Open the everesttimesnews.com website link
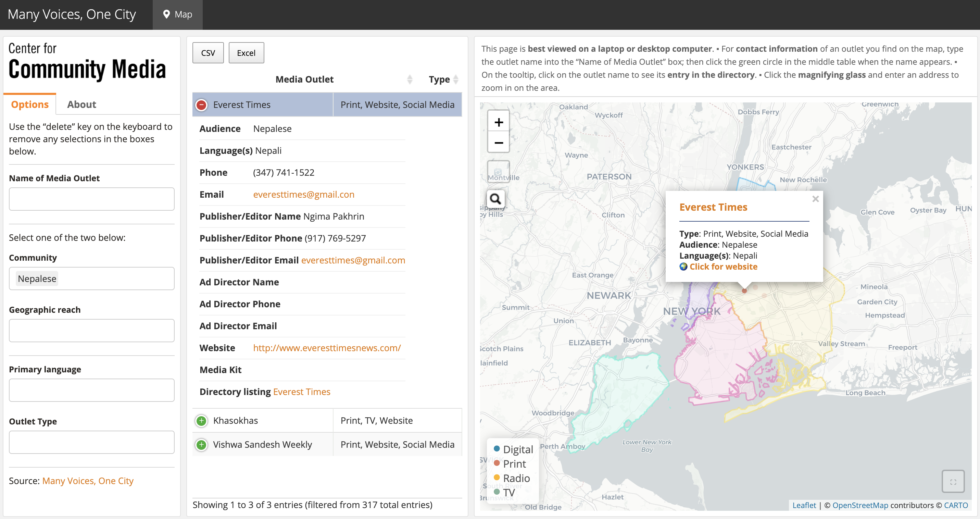 click(327, 348)
